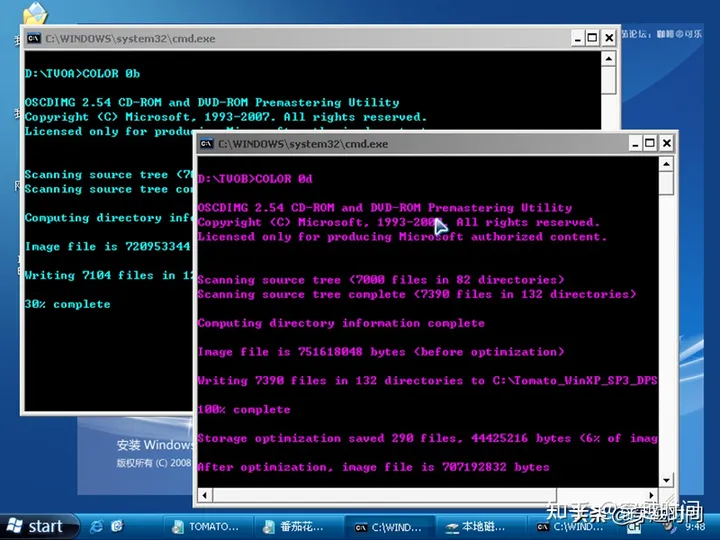Close the back cmd.exe window
The image size is (720, 540).
609,38
